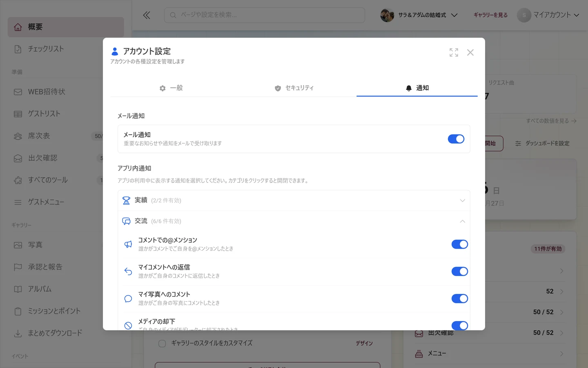Click the すべてのツール puzzle icon
This screenshot has height=368, width=588.
pyautogui.click(x=18, y=180)
